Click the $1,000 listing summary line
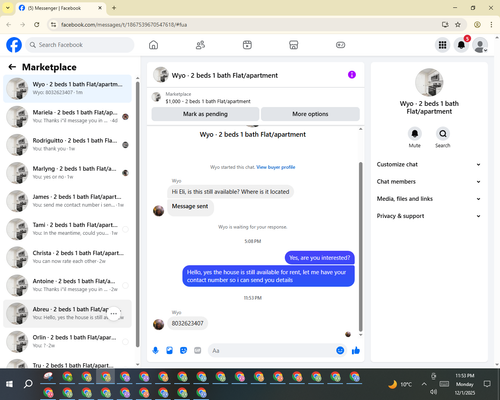Viewport: 500px width, 400px height. [208, 101]
